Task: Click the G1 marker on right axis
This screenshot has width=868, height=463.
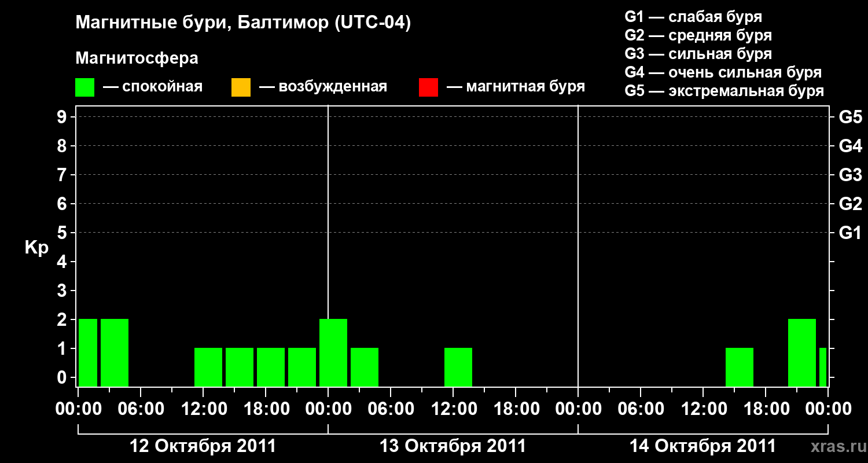Action: [x=851, y=233]
